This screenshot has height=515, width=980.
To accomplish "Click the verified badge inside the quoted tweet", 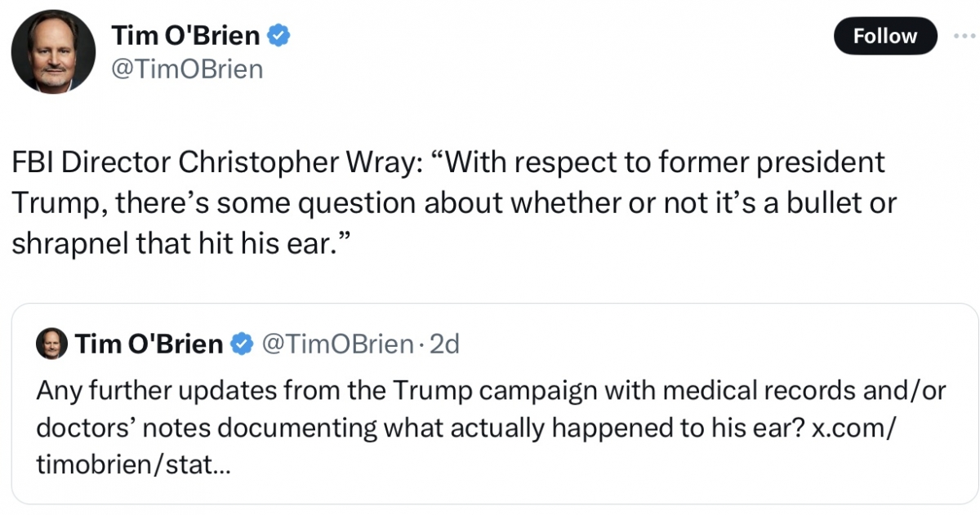I will click(x=241, y=344).
